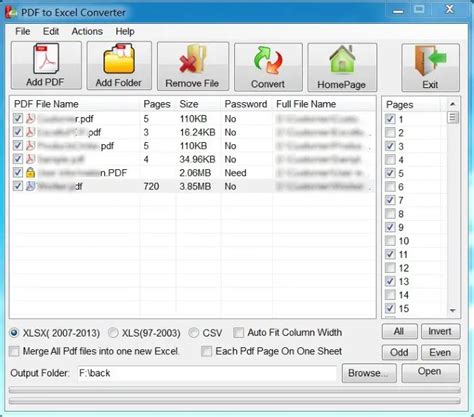Enable Auto Fit Column Width

point(238,332)
